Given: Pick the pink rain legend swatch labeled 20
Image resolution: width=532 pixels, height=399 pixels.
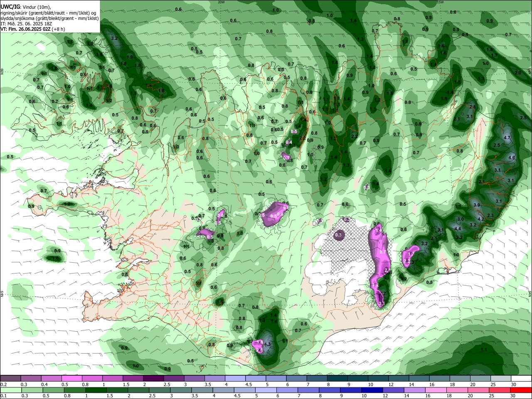Looking at the screenshot, I should 479,390.
